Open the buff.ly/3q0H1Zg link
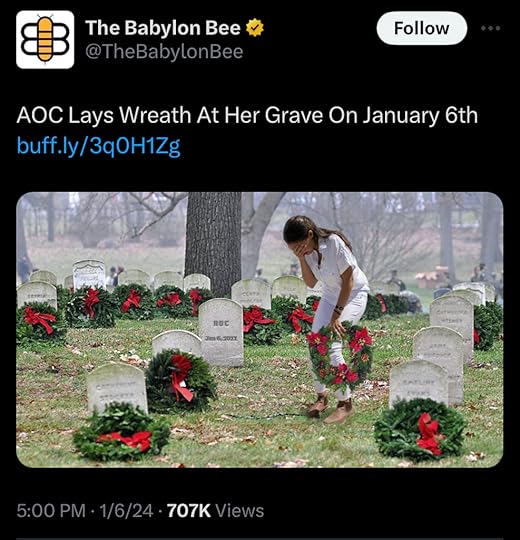Viewport: 520px width, 540px height. pos(98,146)
